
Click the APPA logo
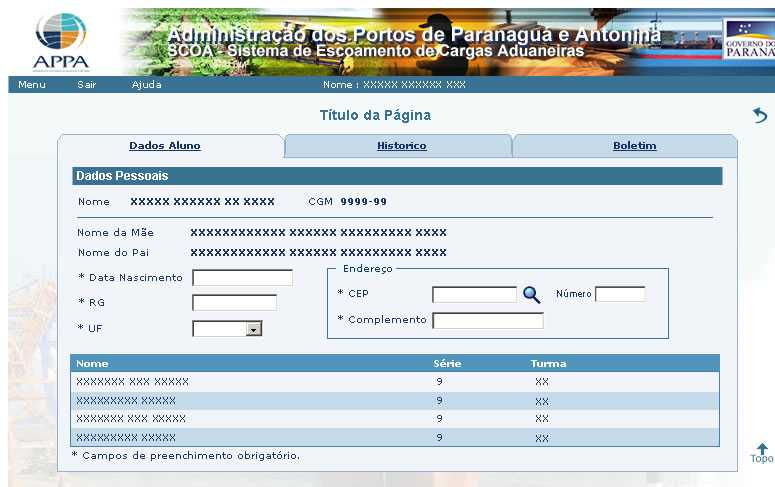60,40
